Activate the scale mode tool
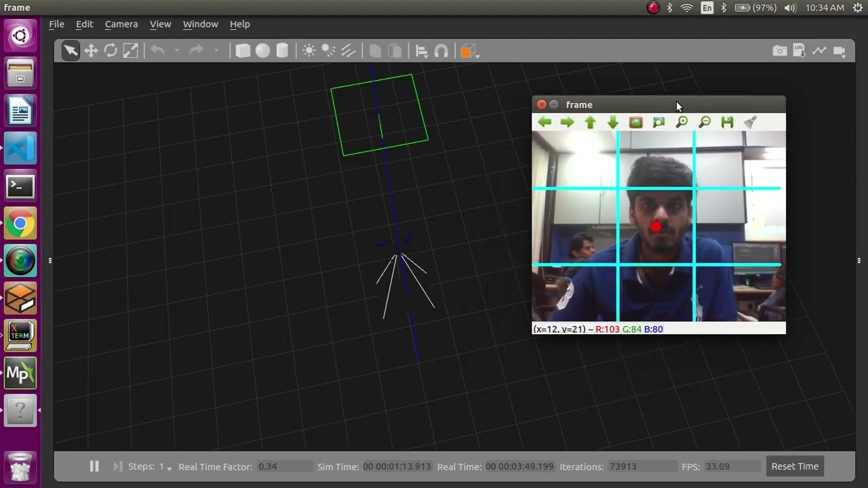 pos(130,51)
